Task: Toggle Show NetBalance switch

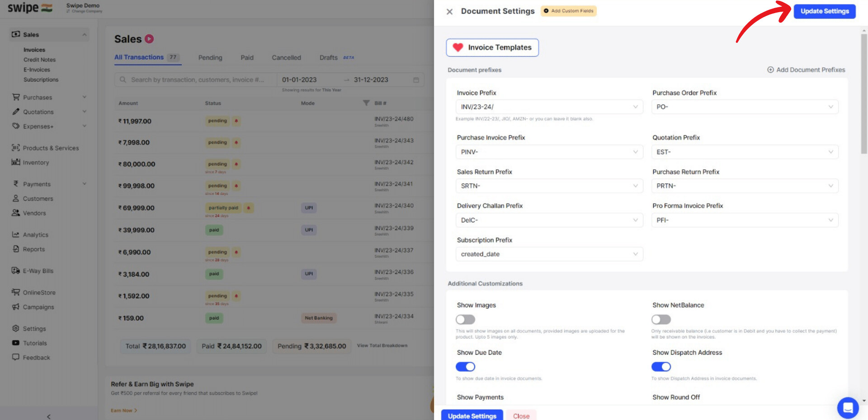Action: [661, 320]
